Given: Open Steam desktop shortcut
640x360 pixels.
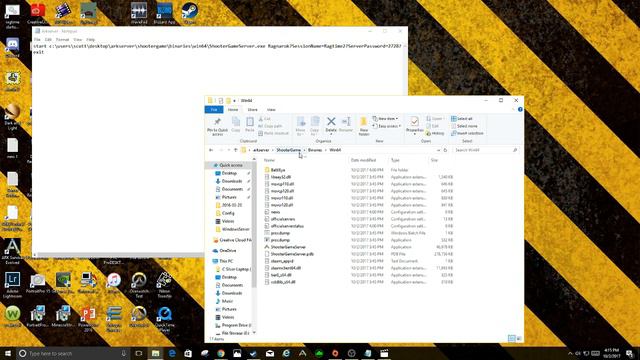Looking at the screenshot, I should point(190,13).
